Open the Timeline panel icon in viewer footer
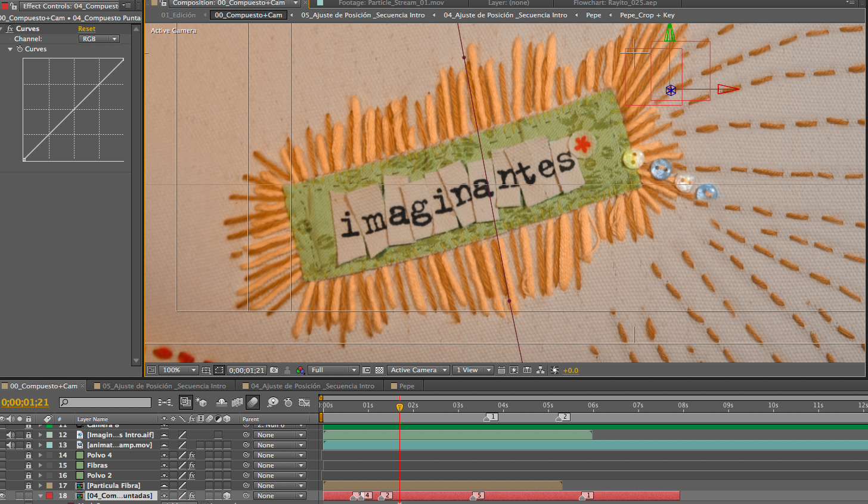This screenshot has width=868, height=504. 527,370
